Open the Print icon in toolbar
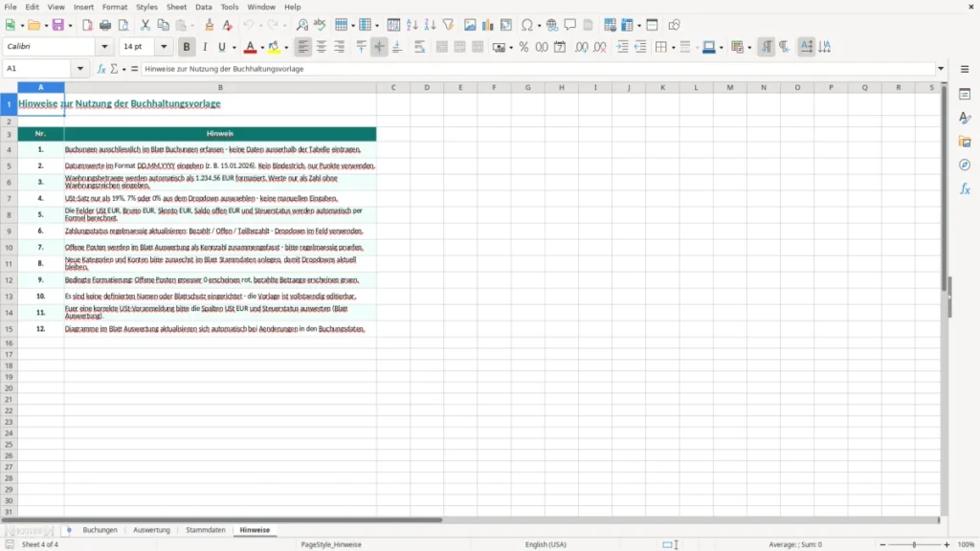Screen dimensions: 980x551 [x=105, y=25]
